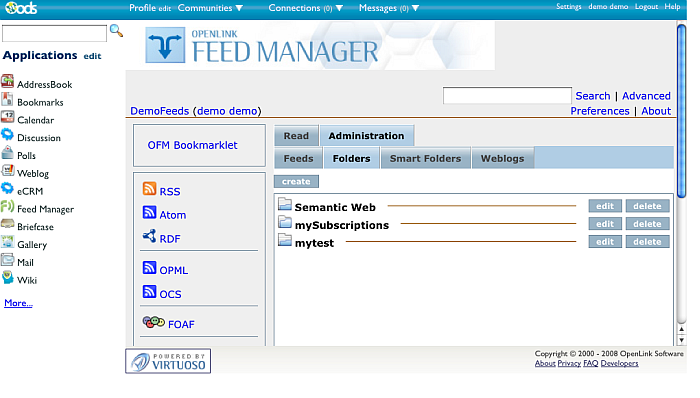
Task: Switch to the Smart Folders tab
Action: point(425,158)
